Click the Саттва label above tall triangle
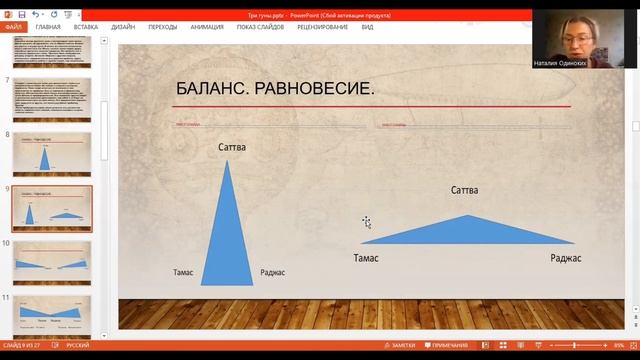This screenshot has width=640, height=360. tap(232, 147)
